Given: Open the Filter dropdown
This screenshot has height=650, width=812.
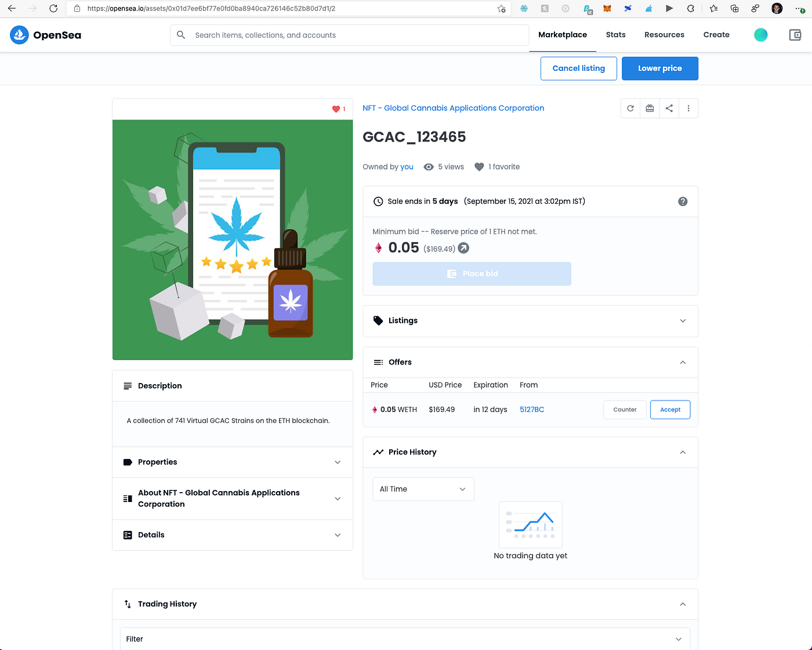Looking at the screenshot, I should (405, 639).
